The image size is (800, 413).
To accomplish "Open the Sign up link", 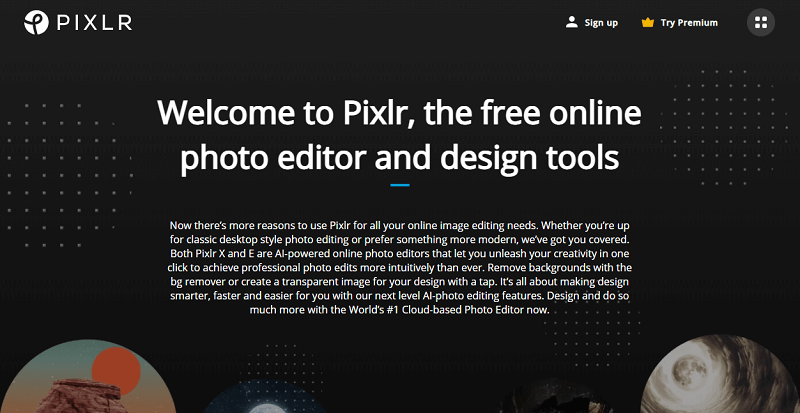I will click(601, 22).
